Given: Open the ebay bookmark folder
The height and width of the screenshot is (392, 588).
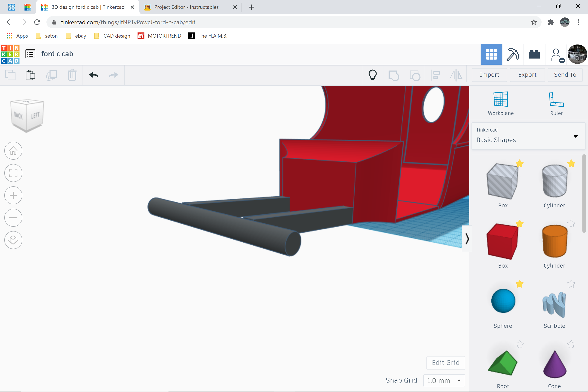Looking at the screenshot, I should 76,36.
